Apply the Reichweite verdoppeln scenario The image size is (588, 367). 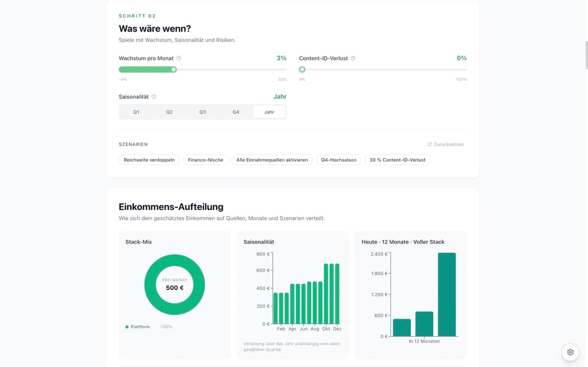coord(149,160)
